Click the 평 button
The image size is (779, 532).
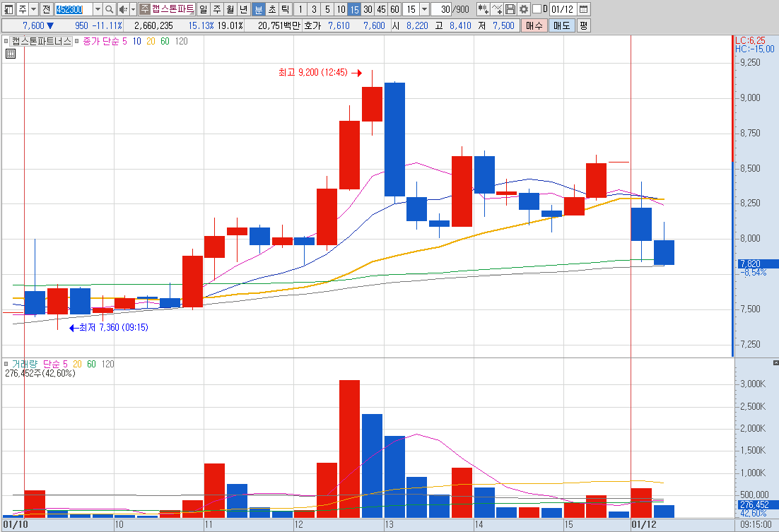pos(583,25)
